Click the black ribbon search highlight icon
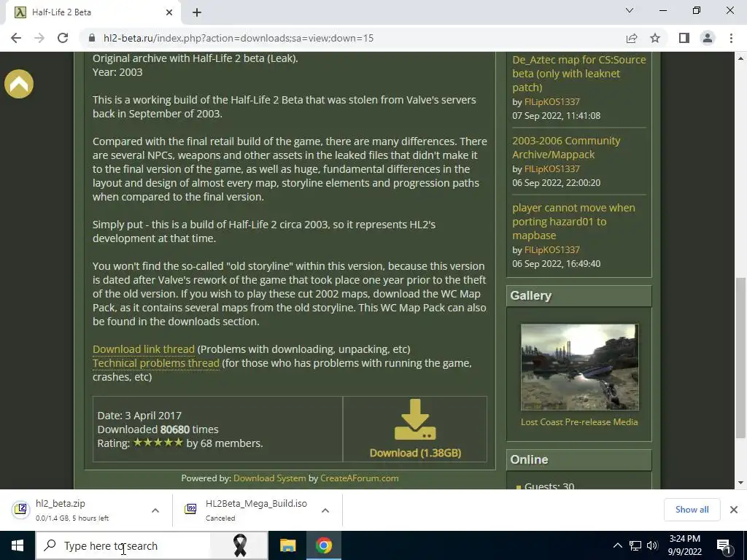Screen dimensions: 747x560 [239, 545]
